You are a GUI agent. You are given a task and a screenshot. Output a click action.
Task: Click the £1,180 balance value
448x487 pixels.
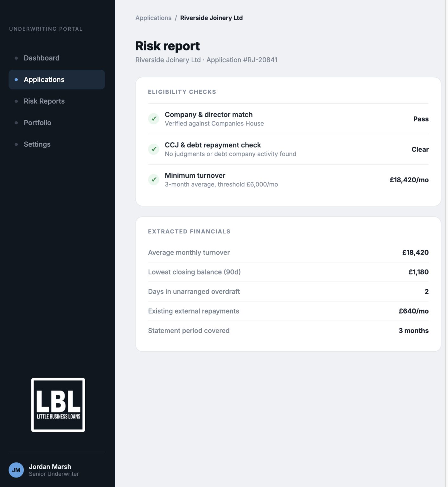pos(419,272)
